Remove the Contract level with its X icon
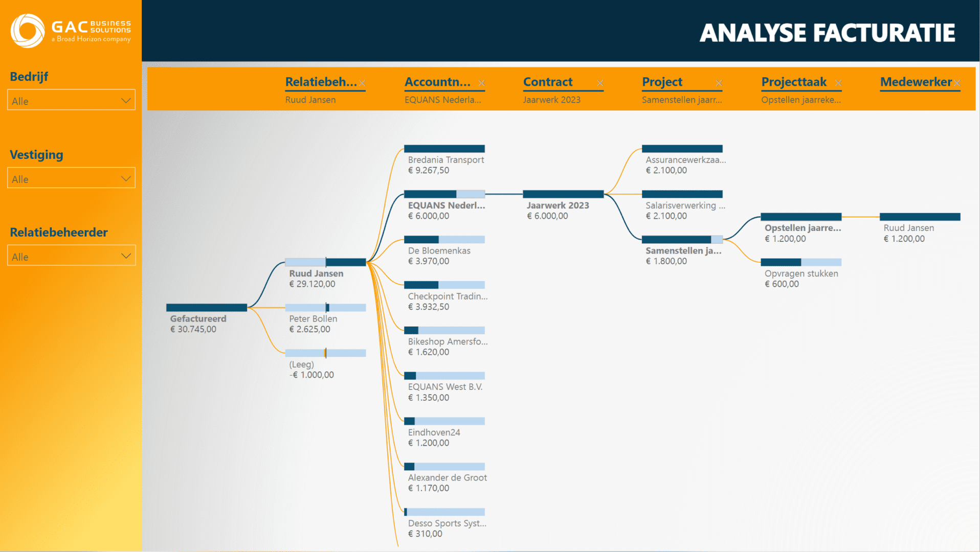 pos(600,83)
